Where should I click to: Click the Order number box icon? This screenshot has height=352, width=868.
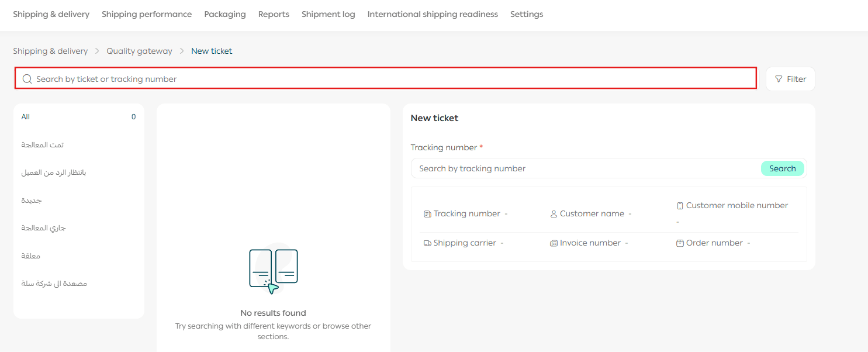tap(680, 243)
